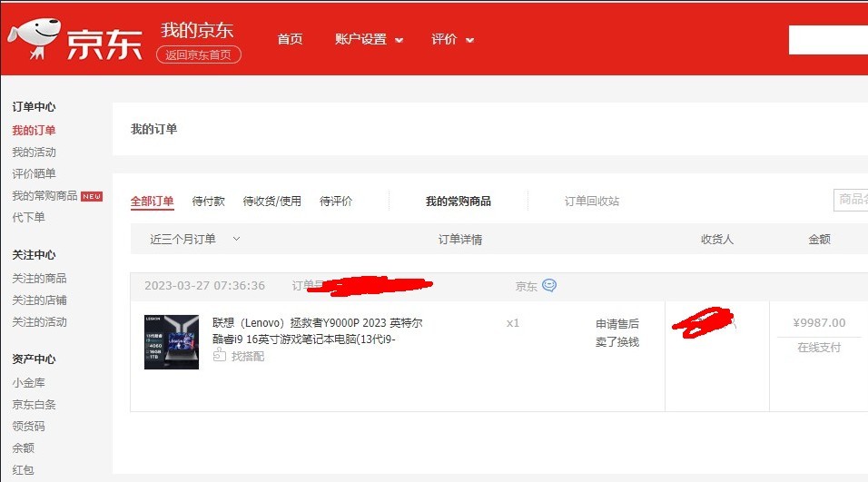This screenshot has width=868, height=482.
Task: Open 领货码 sidebar link
Action: coord(28,426)
